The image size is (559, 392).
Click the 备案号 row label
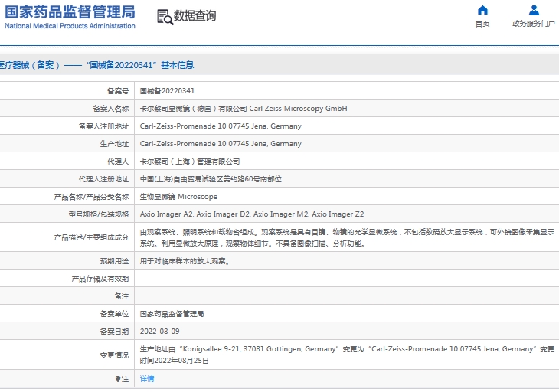(118, 91)
